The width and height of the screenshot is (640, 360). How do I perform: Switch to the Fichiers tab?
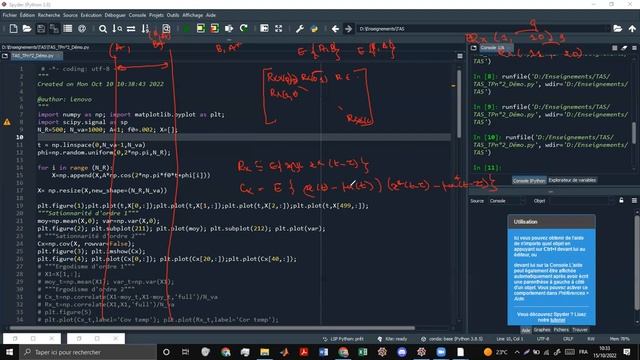pyautogui.click(x=561, y=330)
